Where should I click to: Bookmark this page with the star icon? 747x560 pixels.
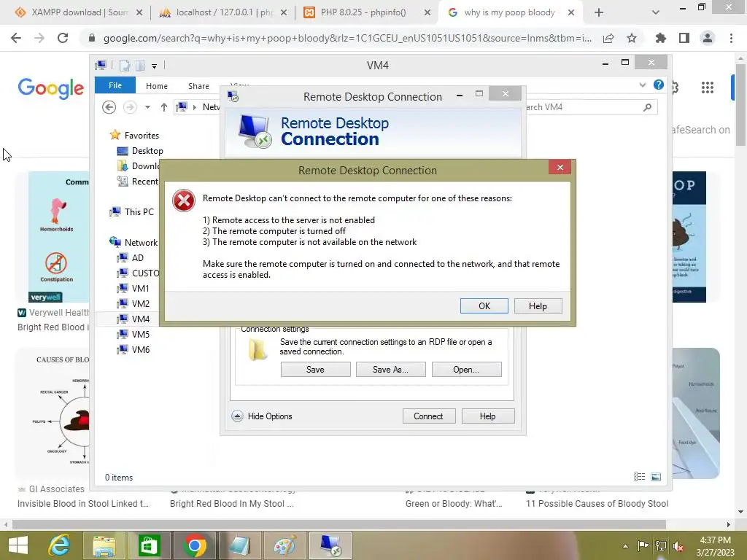tap(632, 38)
